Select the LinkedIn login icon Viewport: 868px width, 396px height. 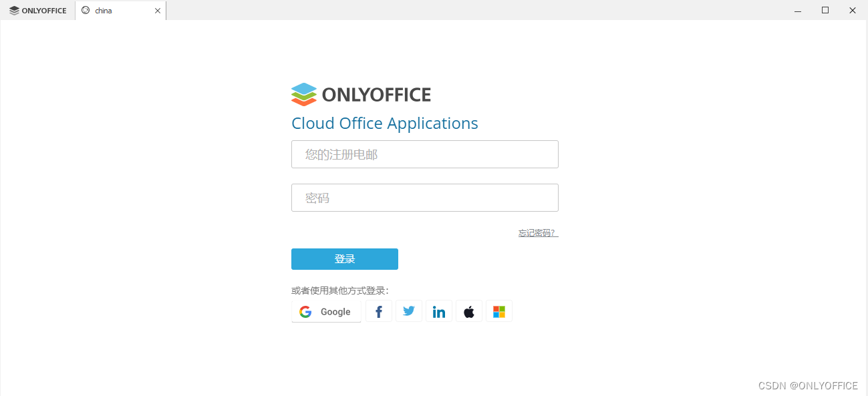click(x=439, y=311)
